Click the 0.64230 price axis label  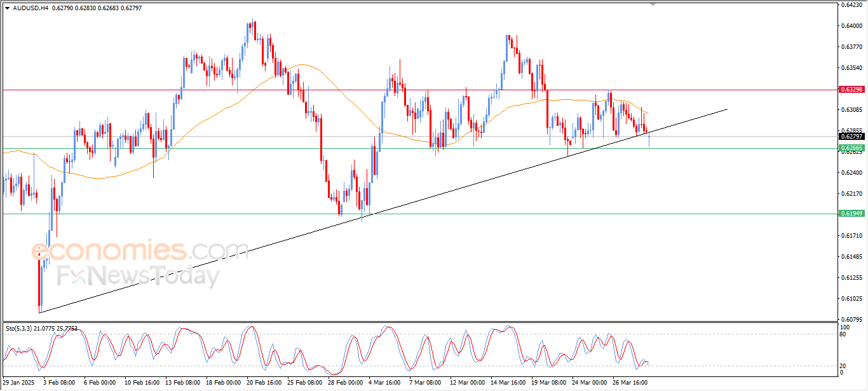(851, 5)
